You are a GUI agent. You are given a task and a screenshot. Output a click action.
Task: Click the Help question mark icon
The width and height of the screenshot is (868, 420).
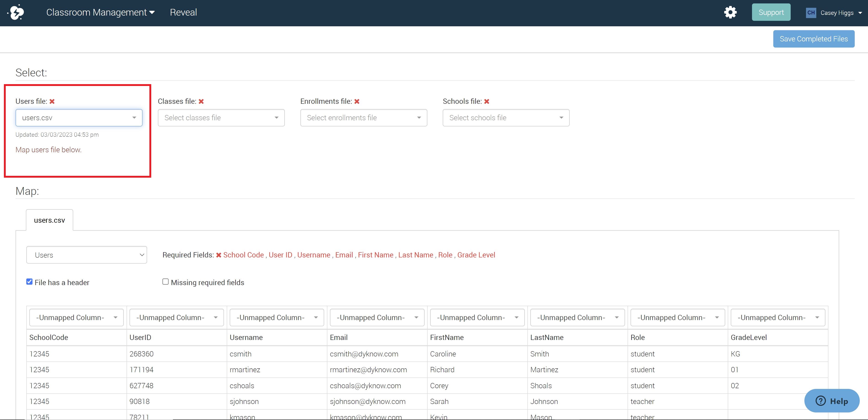[820, 401]
